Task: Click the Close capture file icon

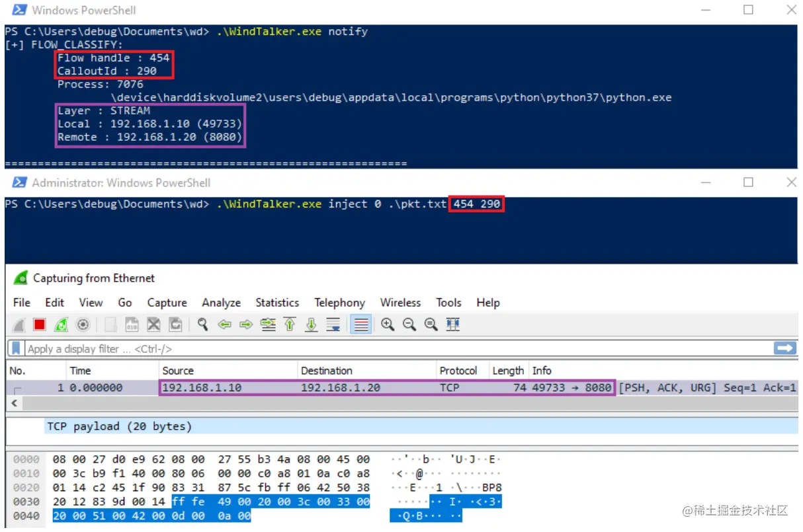Action: 153,324
